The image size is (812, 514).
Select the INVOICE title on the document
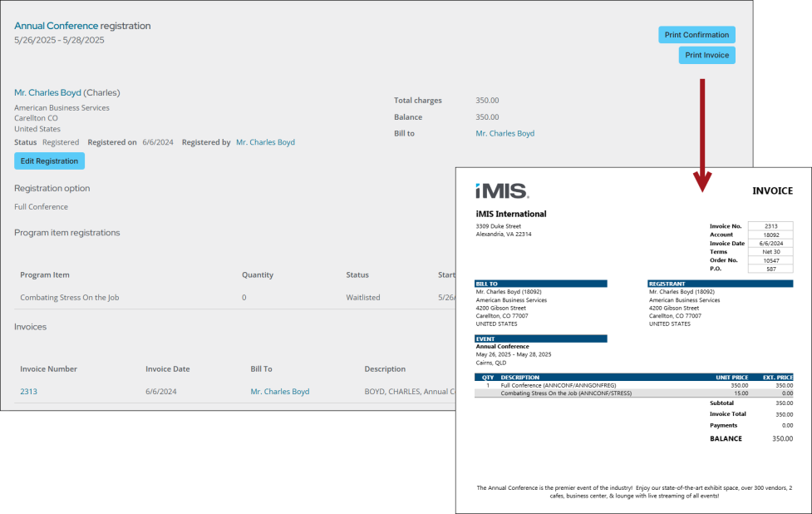pyautogui.click(x=772, y=190)
